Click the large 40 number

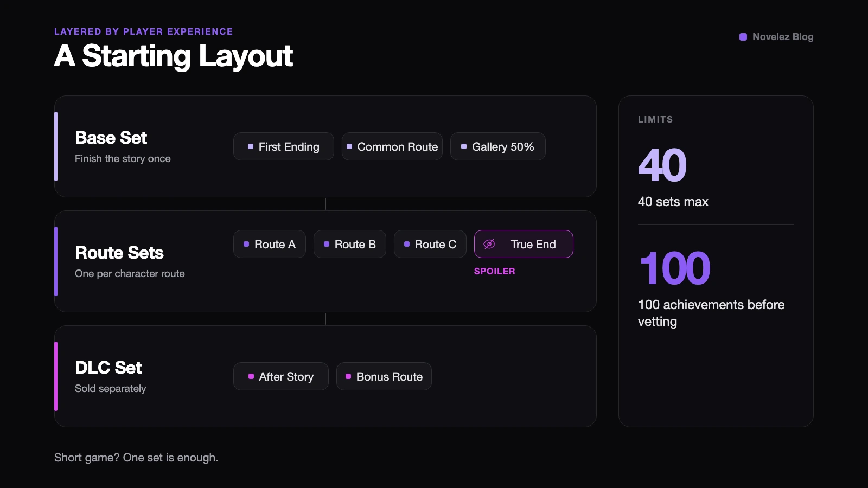662,165
